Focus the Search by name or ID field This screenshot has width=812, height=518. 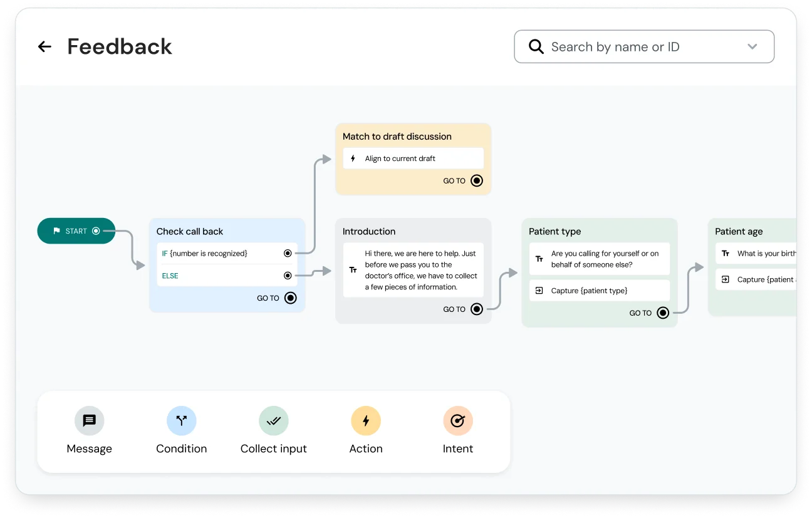pos(644,46)
